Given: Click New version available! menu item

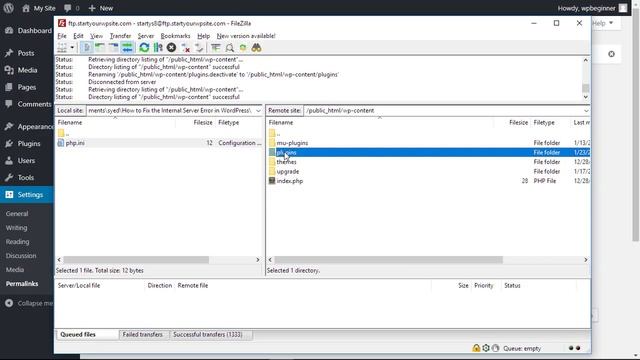Looking at the screenshot, I should [x=246, y=36].
